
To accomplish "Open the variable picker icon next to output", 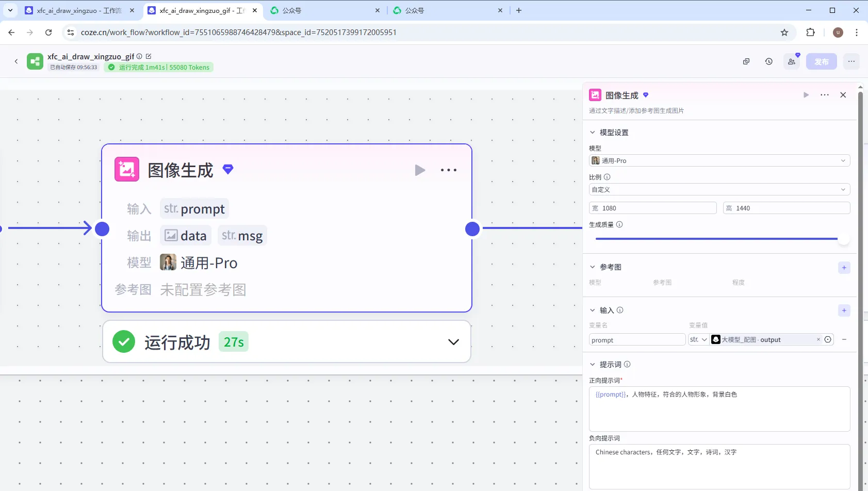I will (x=828, y=339).
